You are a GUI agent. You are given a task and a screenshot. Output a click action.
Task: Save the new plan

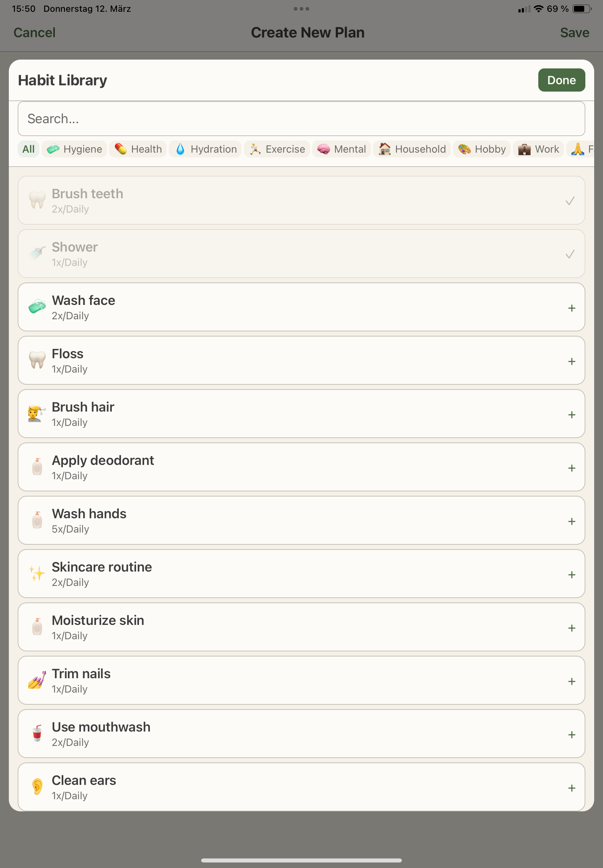(x=574, y=32)
